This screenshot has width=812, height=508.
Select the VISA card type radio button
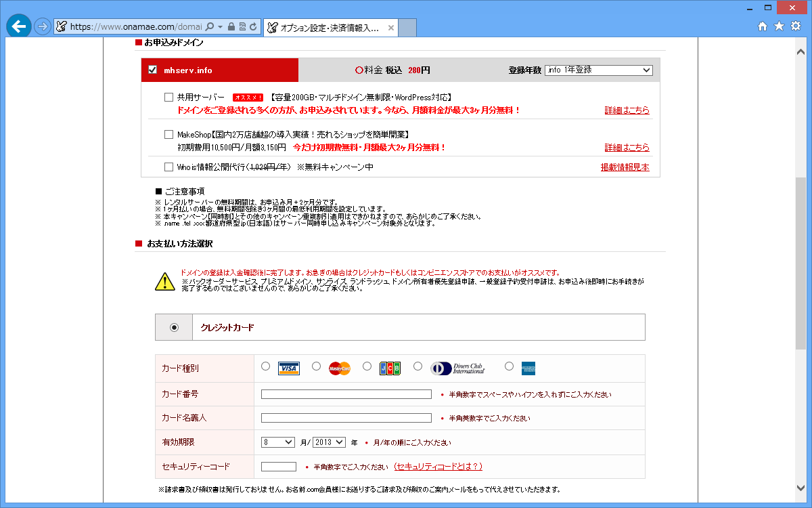tap(265, 366)
